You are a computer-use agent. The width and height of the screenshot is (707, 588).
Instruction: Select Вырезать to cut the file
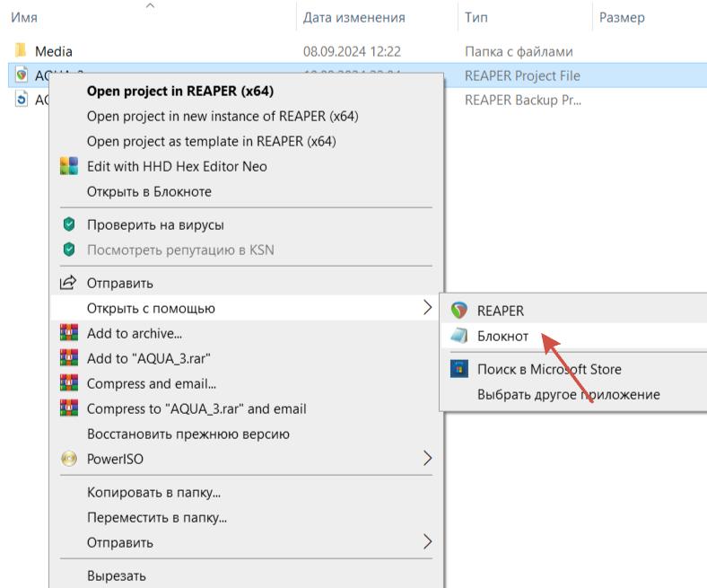pos(116,575)
